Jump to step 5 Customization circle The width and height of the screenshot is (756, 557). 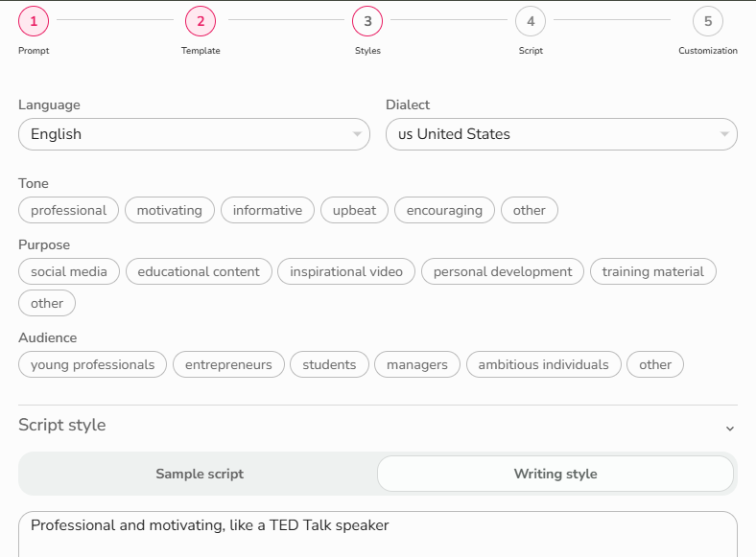pos(708,21)
